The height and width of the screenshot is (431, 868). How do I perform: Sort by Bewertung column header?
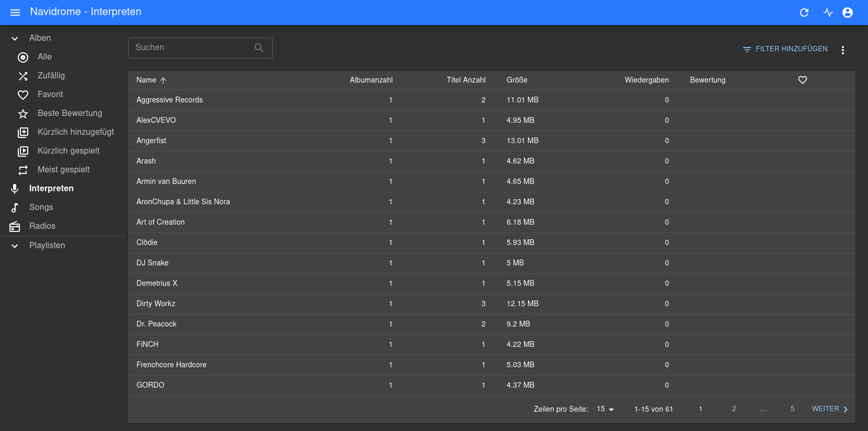pyautogui.click(x=707, y=80)
